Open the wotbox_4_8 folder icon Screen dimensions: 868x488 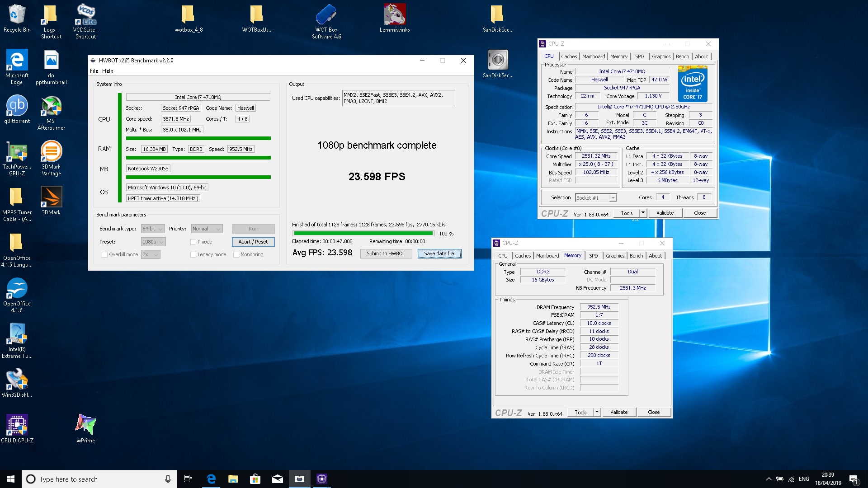click(x=189, y=18)
